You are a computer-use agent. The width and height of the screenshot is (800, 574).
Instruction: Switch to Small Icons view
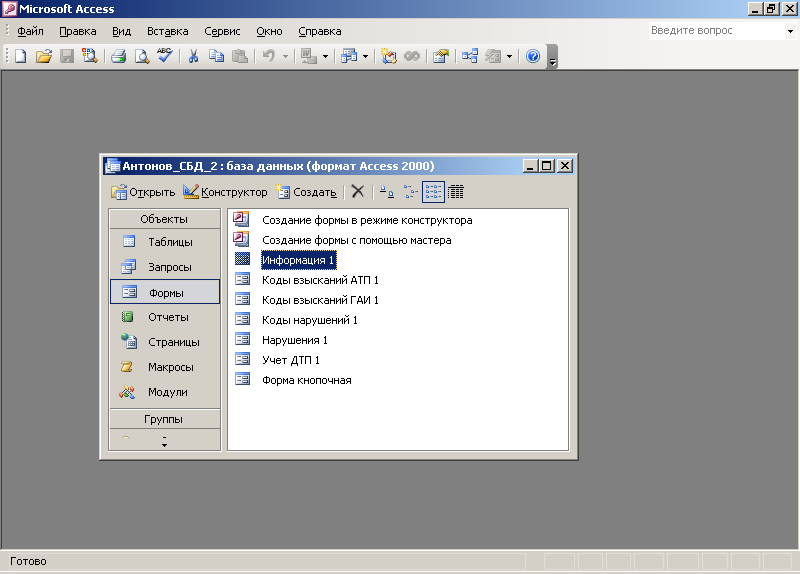[x=410, y=192]
